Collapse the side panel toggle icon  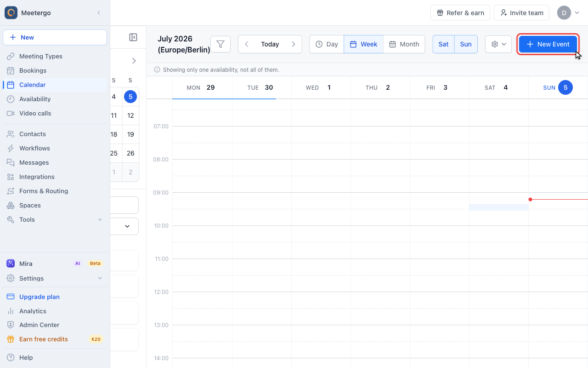tap(133, 37)
